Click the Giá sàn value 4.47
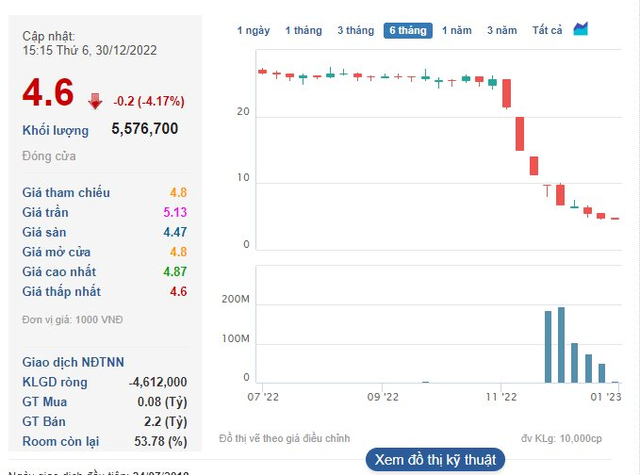The height and width of the screenshot is (475, 640). 174,232
